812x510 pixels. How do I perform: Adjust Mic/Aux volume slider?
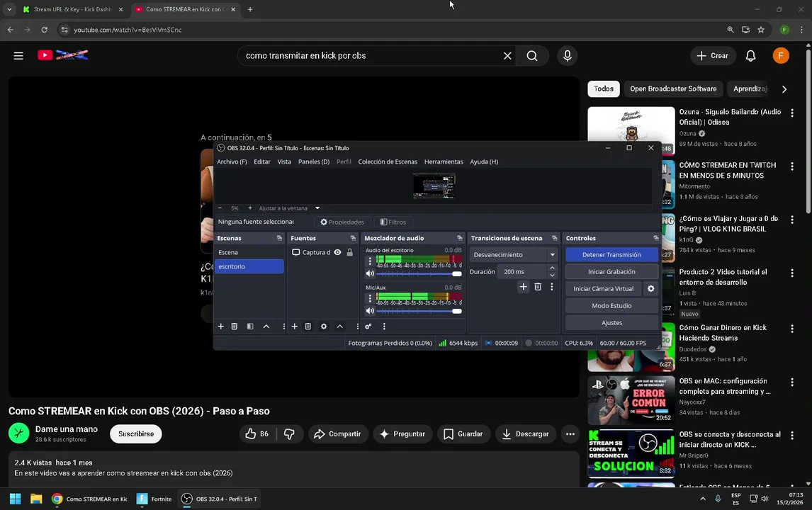coord(419,311)
